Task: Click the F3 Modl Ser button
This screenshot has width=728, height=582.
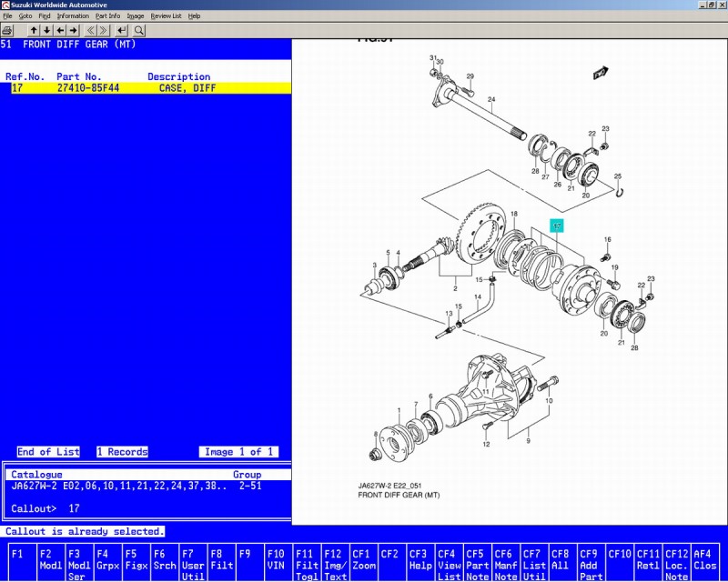Action: pos(78,562)
